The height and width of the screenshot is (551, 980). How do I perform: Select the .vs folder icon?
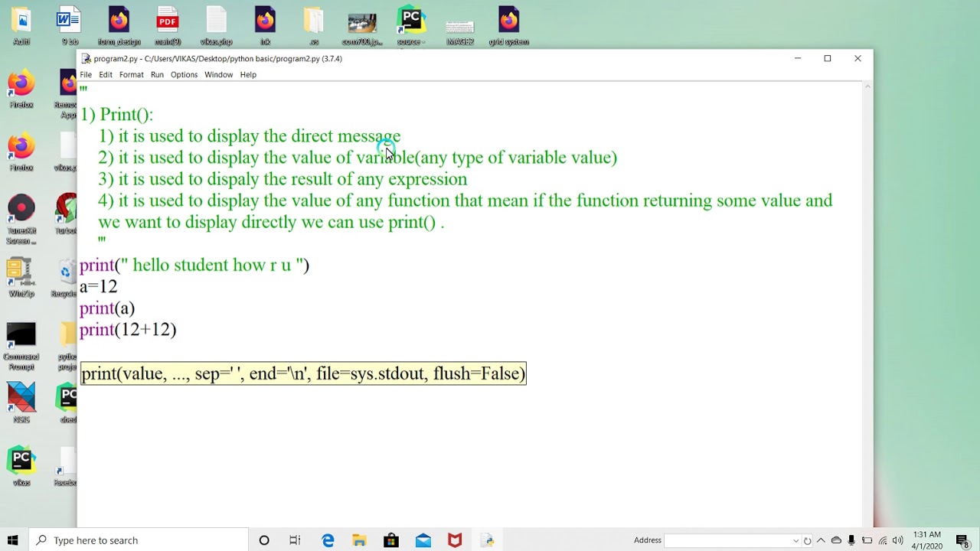[314, 25]
